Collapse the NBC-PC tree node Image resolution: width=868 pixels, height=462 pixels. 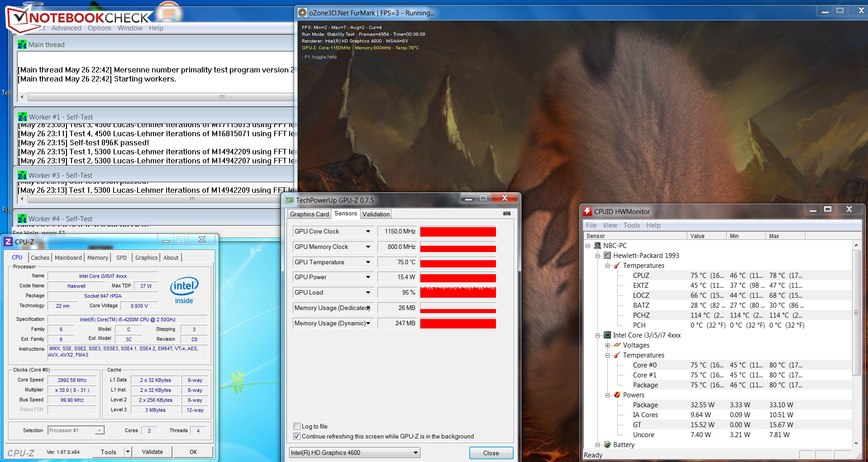pyautogui.click(x=587, y=246)
